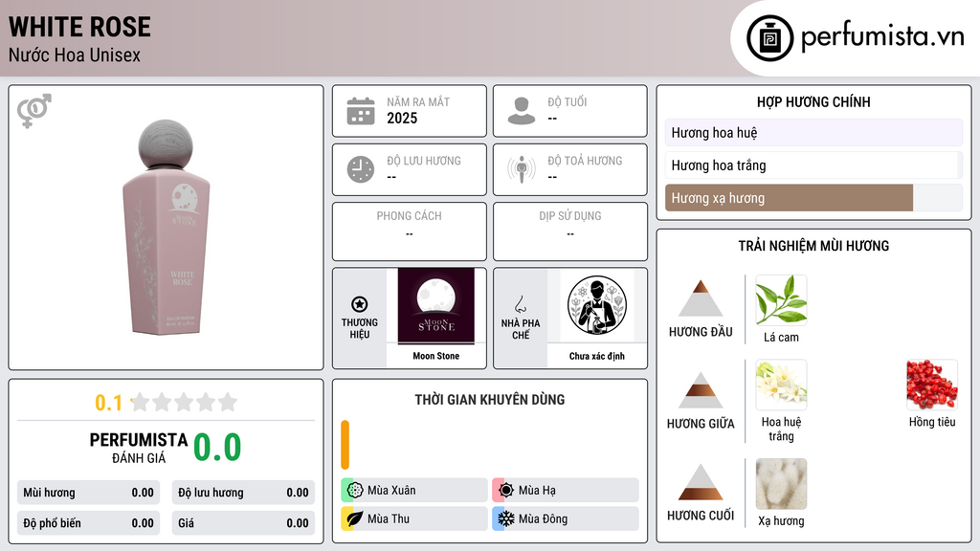Click the orange recommended time bar
Screen dimensions: 980x551
pos(345,445)
